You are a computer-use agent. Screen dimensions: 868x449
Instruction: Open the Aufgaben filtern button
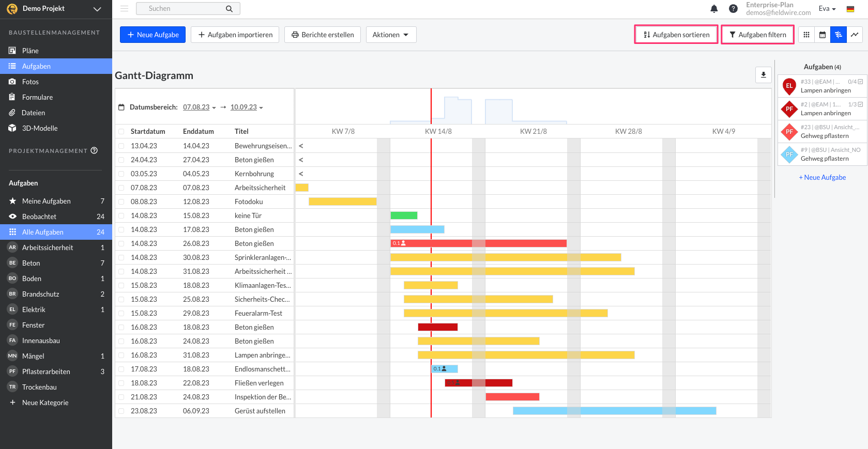pyautogui.click(x=757, y=35)
